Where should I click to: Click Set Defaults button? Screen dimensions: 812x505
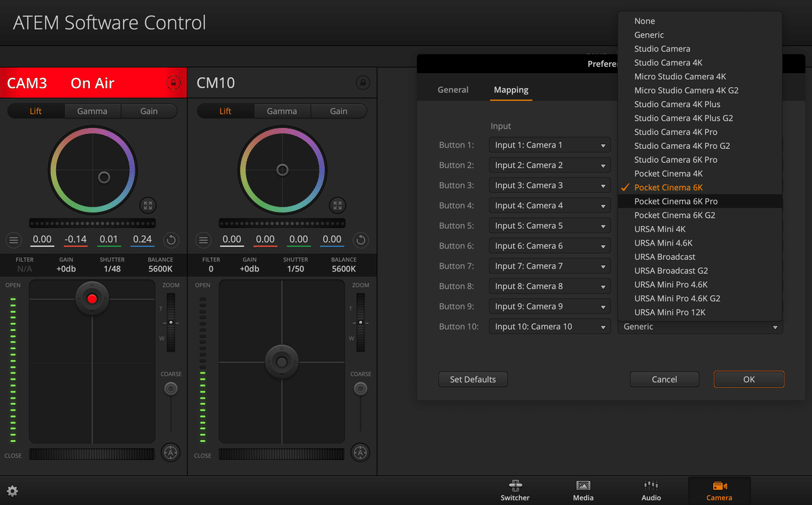click(x=473, y=379)
